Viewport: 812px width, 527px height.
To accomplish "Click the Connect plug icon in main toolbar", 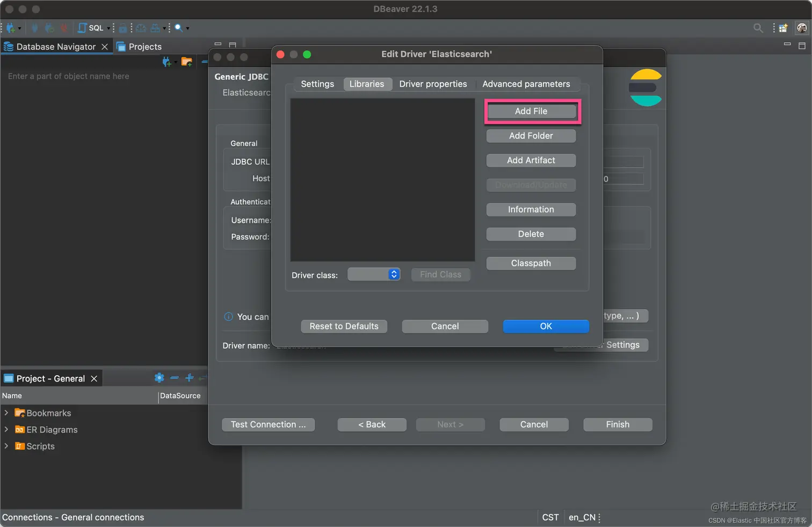I will tap(35, 28).
